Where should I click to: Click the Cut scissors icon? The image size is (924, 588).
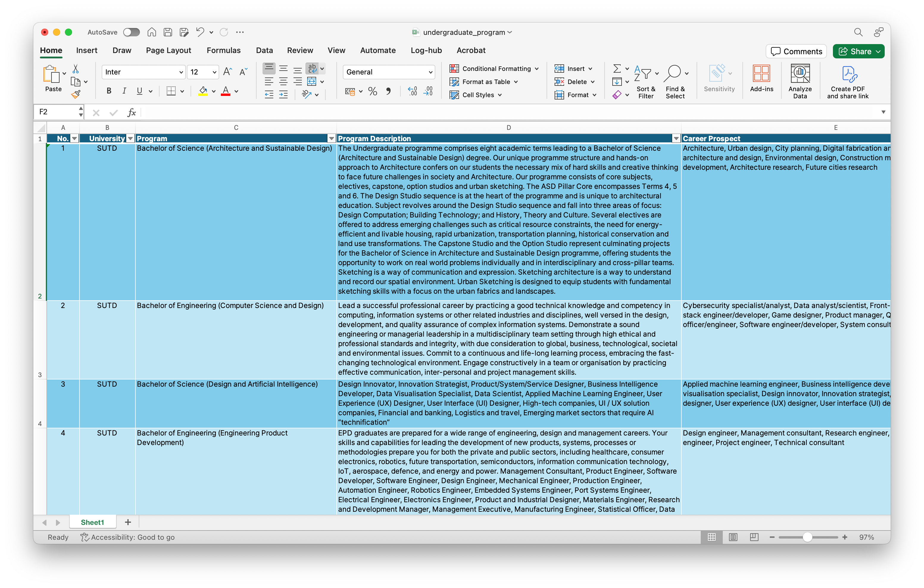(x=76, y=69)
